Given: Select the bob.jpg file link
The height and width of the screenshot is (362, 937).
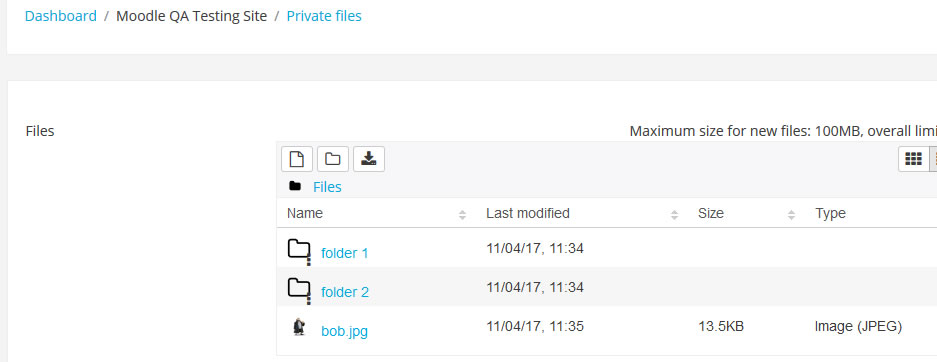Looking at the screenshot, I should coord(344,331).
